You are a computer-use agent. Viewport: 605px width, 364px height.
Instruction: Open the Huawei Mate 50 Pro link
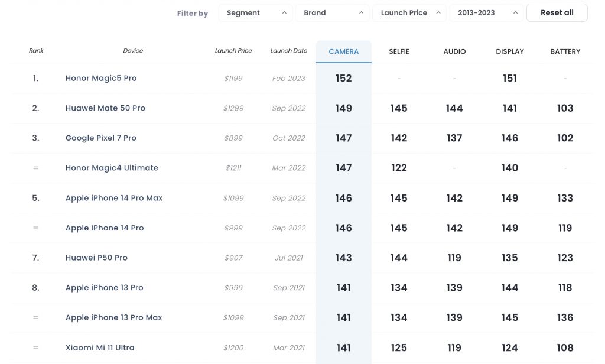pyautogui.click(x=105, y=108)
